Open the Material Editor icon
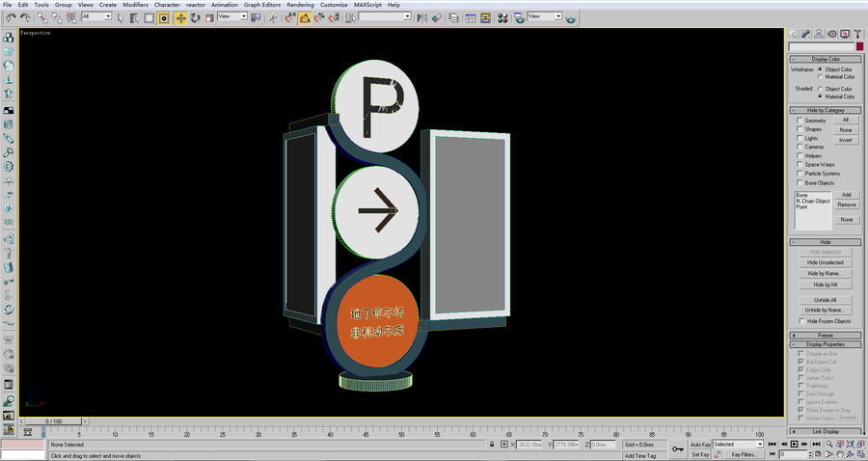This screenshot has height=461, width=868. tap(502, 17)
